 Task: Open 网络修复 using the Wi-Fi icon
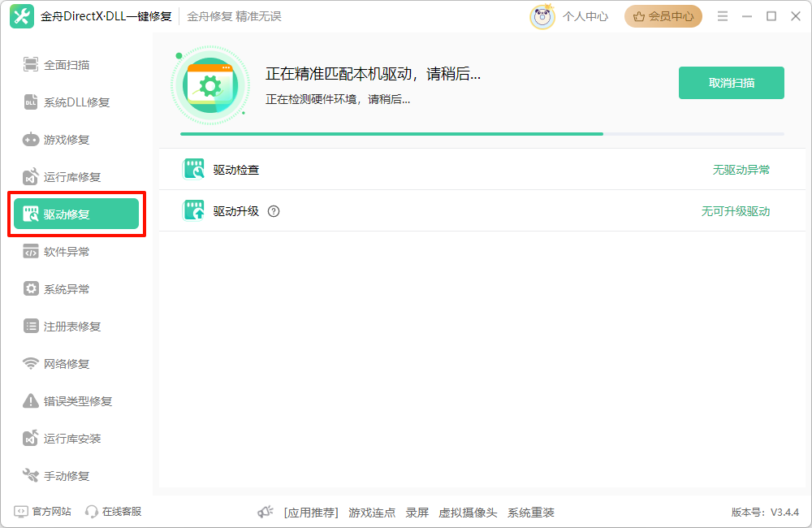[x=31, y=363]
